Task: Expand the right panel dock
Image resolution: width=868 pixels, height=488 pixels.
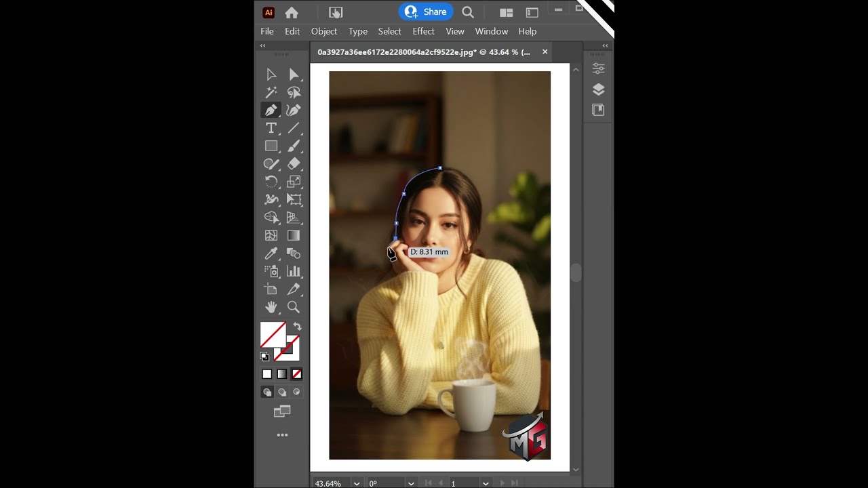Action: pyautogui.click(x=605, y=45)
